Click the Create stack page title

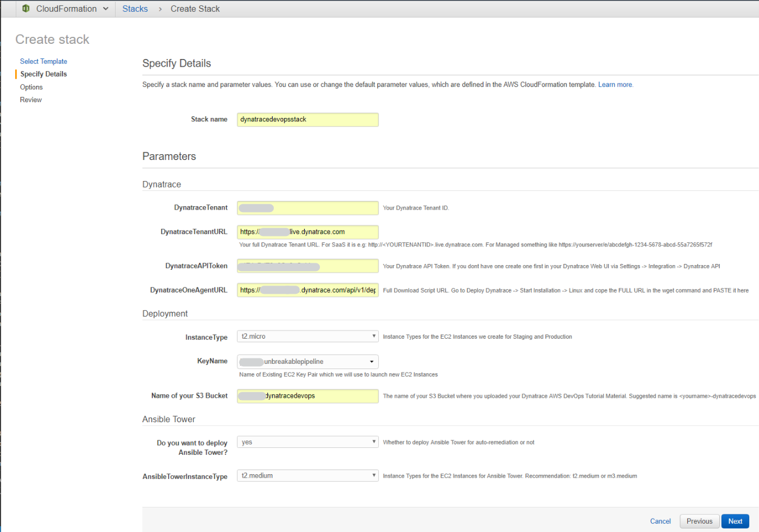pos(53,40)
